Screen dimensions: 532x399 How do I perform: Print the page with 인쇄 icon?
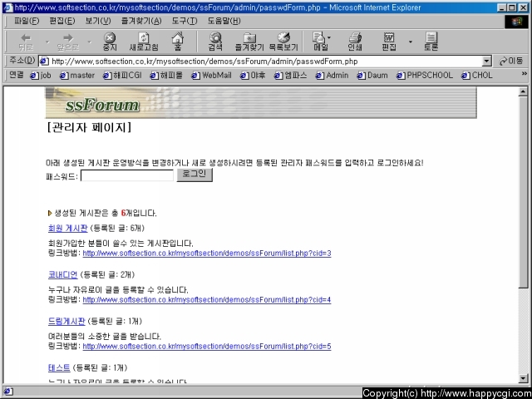pos(355,42)
